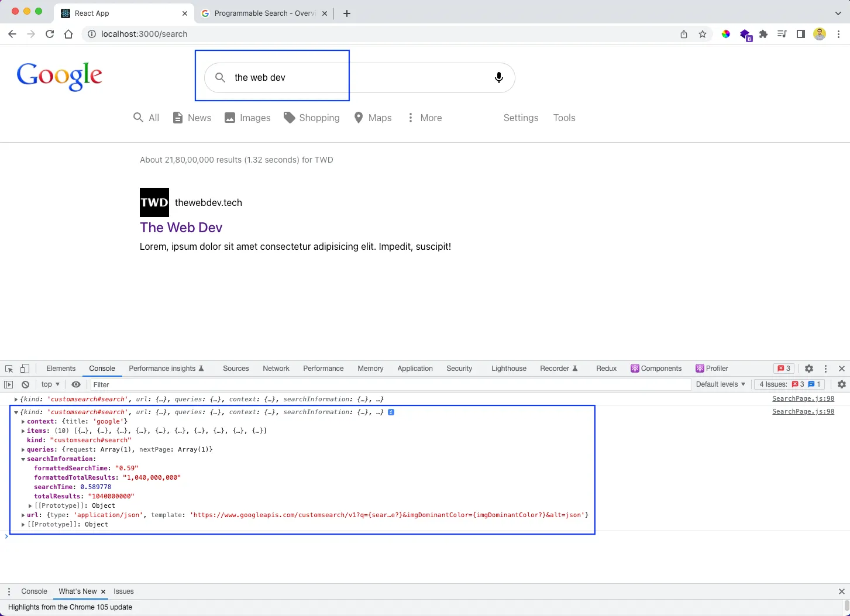The image size is (850, 616).
Task: Click the red error count badge
Action: [x=784, y=369]
